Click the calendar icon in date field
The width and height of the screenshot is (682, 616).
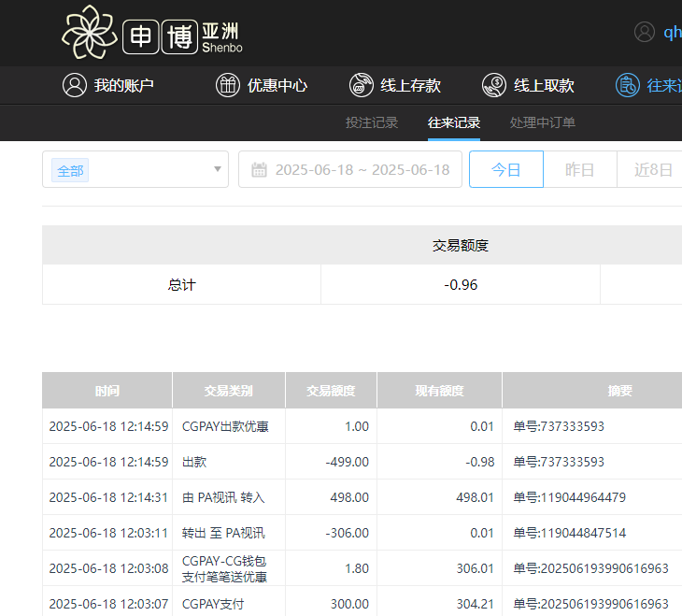260,170
